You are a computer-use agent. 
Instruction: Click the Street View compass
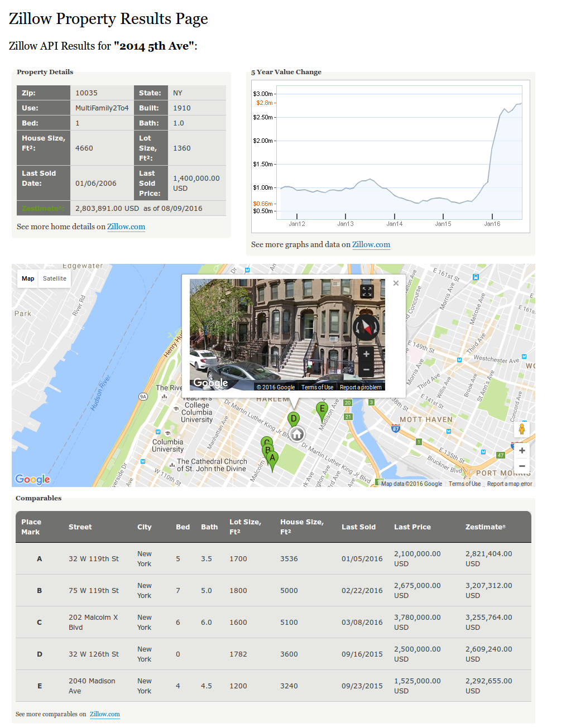(x=366, y=326)
